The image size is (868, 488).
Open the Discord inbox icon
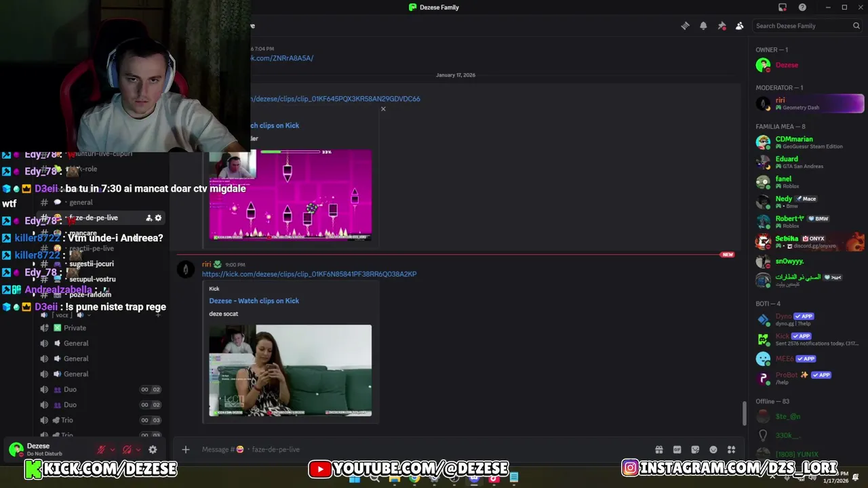(x=783, y=7)
